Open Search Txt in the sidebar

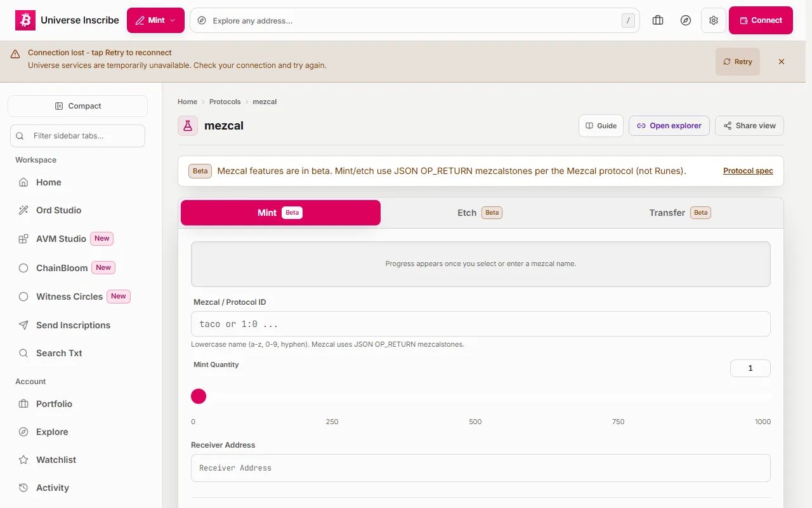coord(77,353)
